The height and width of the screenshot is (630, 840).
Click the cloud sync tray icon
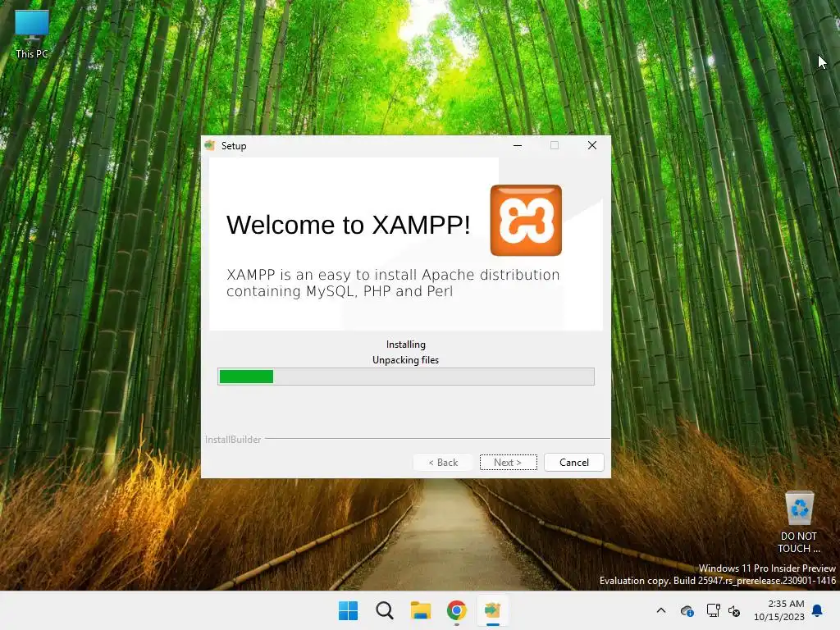click(687, 610)
